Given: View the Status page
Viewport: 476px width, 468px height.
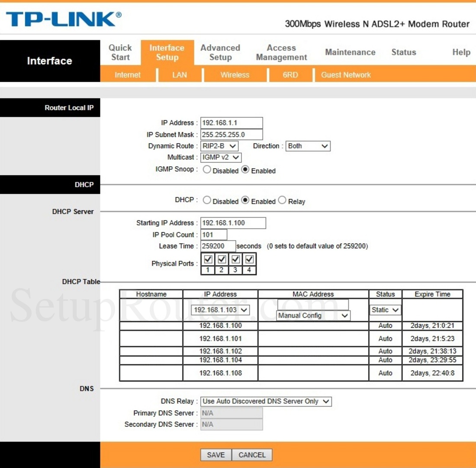Looking at the screenshot, I should click(403, 52).
